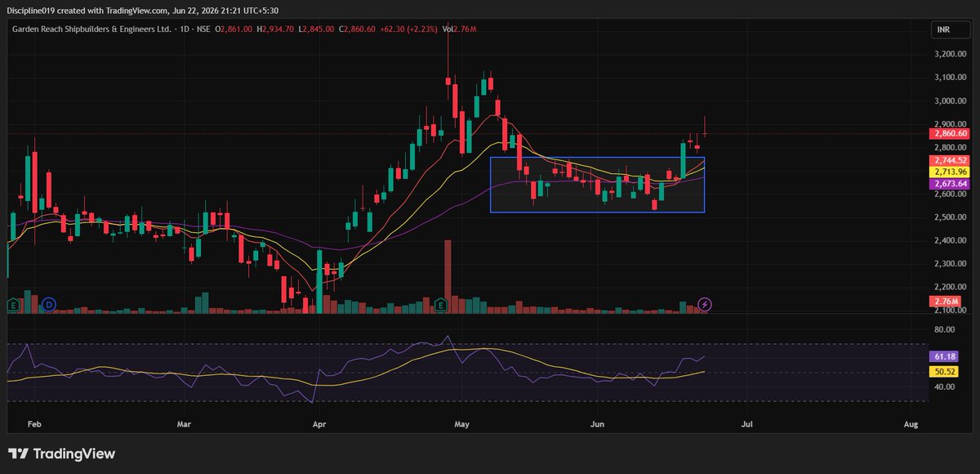
Task: Click the low value L2,845.00
Action: click(x=318, y=29)
